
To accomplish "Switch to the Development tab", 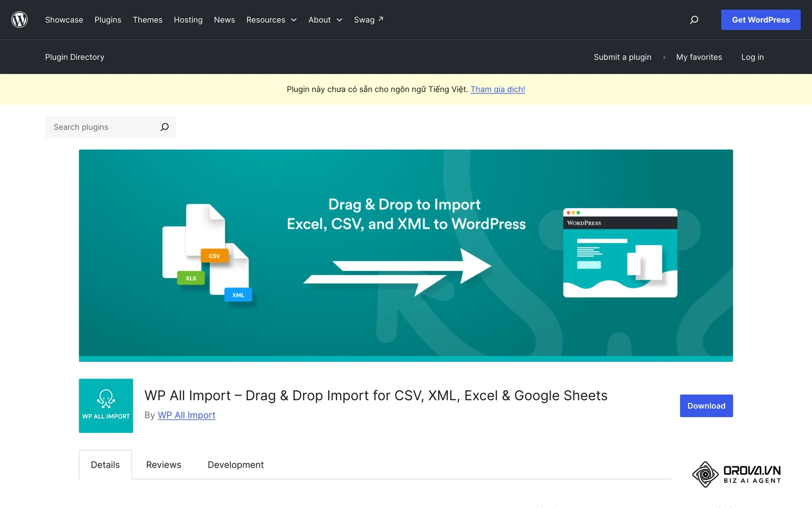I will 235,465.
